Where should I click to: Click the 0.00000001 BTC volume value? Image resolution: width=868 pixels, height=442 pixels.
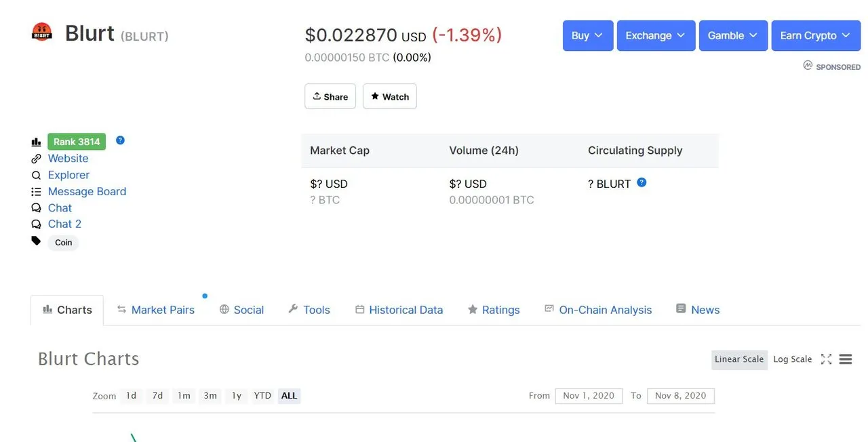[x=492, y=200]
